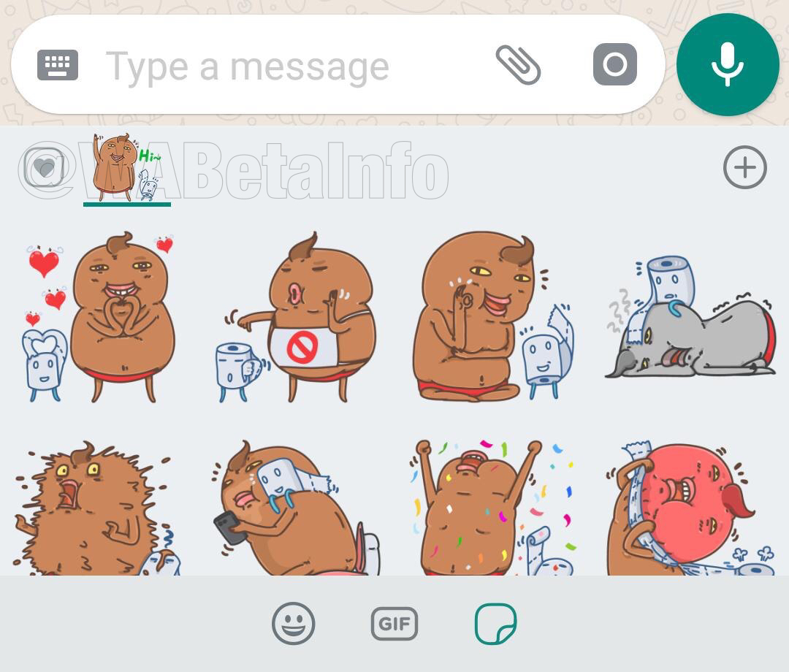789x672 pixels.
Task: Tap the keyboard icon in message bar
Action: pyautogui.click(x=58, y=65)
